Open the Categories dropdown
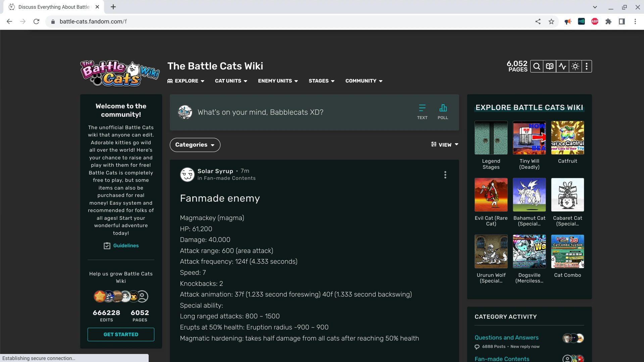Viewport: 644px width, 362px height. (195, 145)
